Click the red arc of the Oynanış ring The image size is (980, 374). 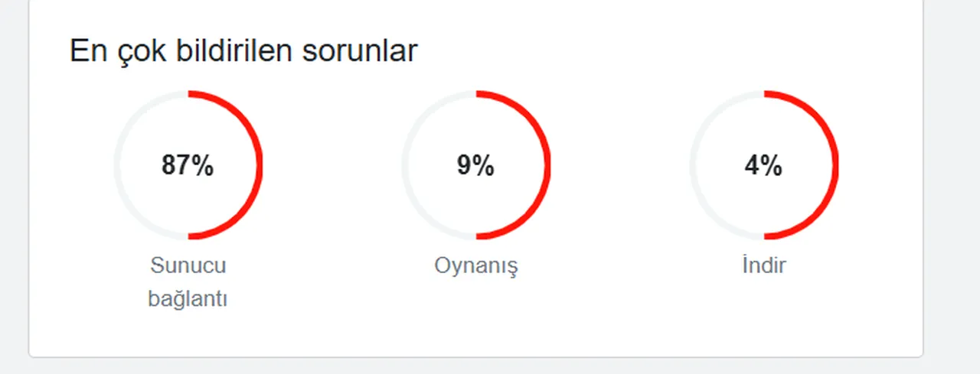(547, 165)
